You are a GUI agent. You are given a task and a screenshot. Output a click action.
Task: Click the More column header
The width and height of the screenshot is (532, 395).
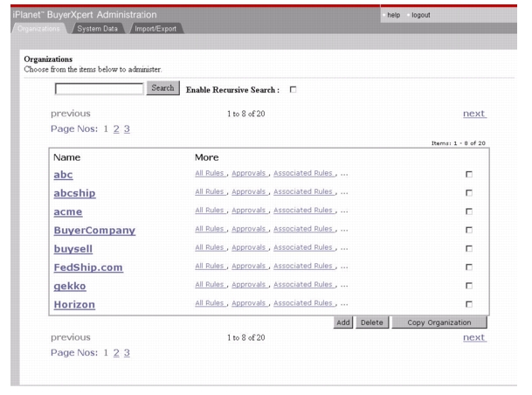[207, 157]
